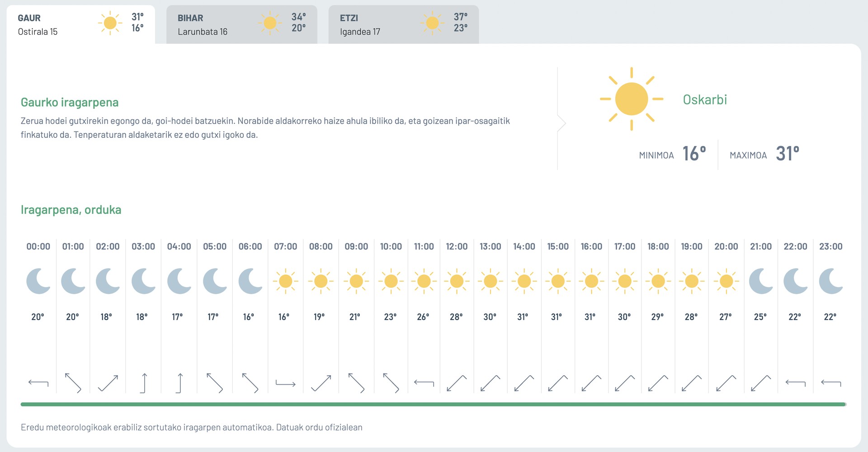Image resolution: width=868 pixels, height=452 pixels.
Task: Select the ETZI Igandea 17 tab
Action: (x=404, y=24)
